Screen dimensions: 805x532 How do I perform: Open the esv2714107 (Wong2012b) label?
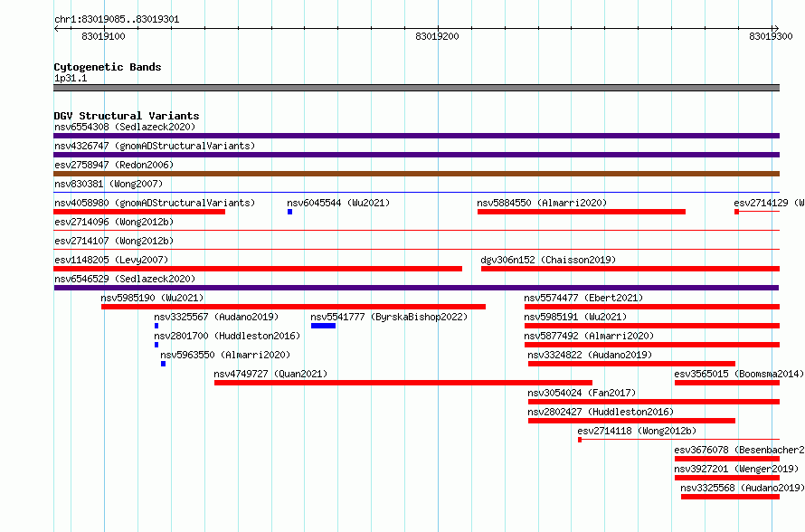pyautogui.click(x=114, y=241)
